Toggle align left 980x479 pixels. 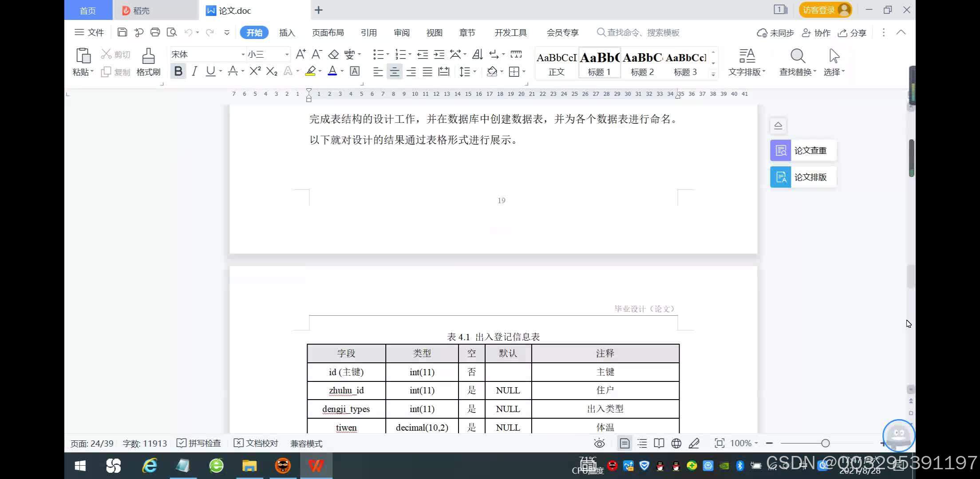(378, 71)
